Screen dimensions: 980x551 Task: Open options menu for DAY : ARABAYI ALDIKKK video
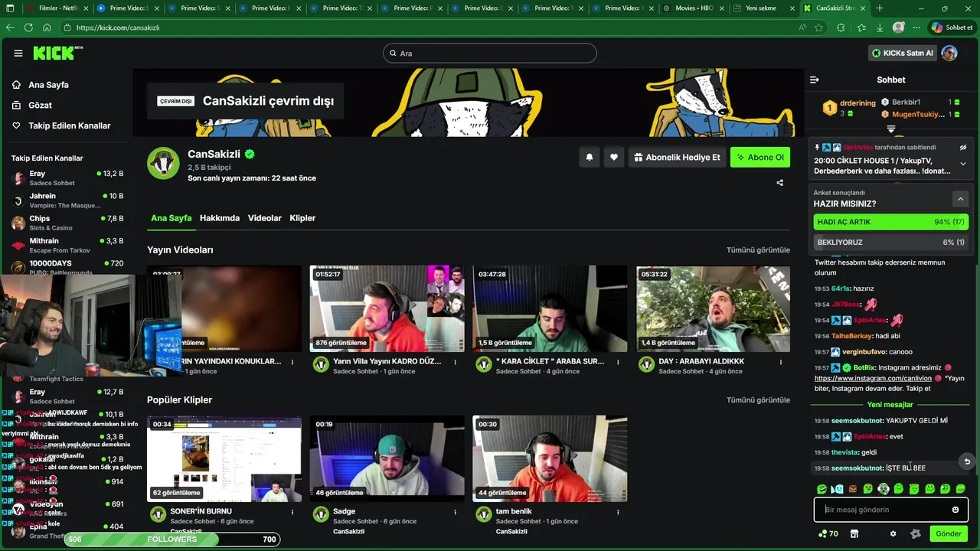tap(781, 362)
